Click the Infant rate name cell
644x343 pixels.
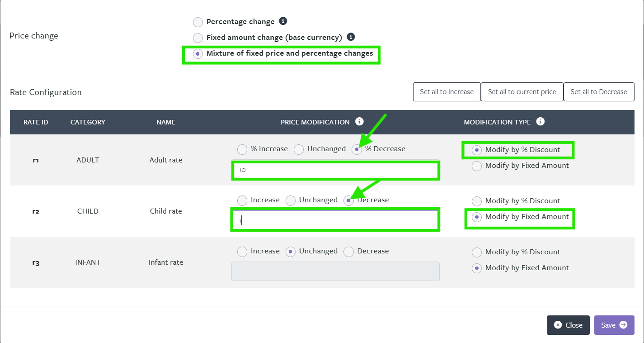pos(166,262)
